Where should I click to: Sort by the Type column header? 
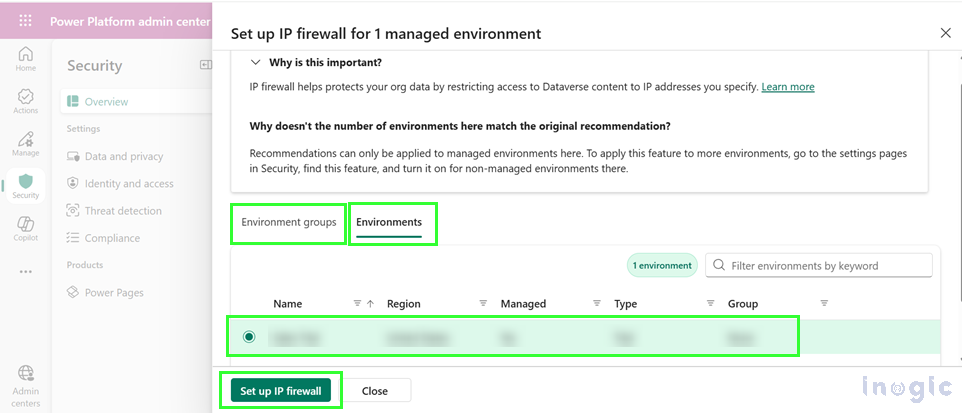pyautogui.click(x=626, y=304)
